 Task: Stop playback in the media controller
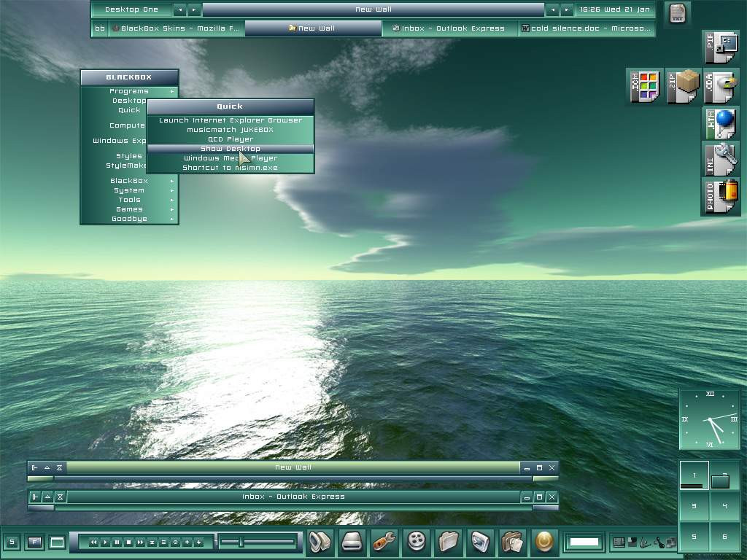[x=128, y=542]
